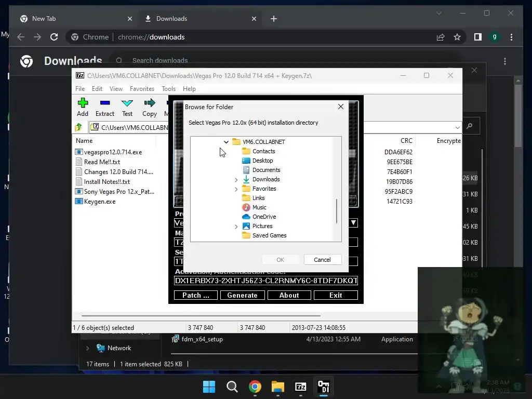Click the Test toolbar icon in 7-Zip

click(127, 103)
